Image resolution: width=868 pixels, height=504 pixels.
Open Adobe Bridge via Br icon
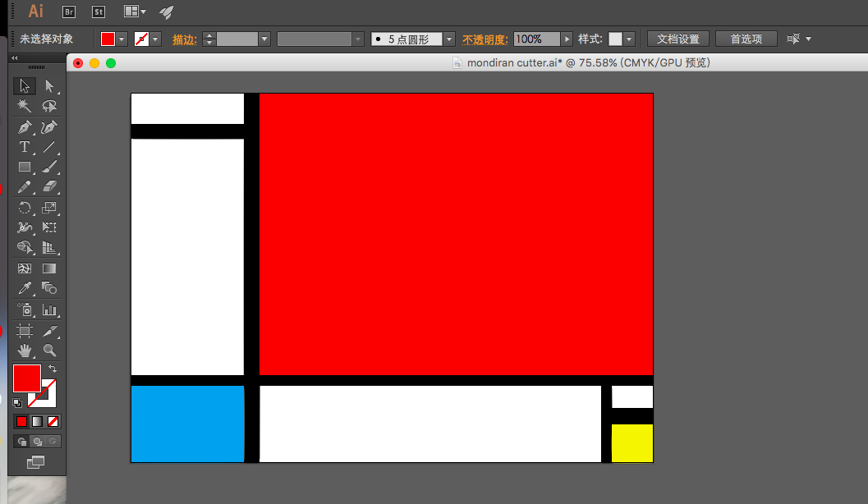coord(69,11)
